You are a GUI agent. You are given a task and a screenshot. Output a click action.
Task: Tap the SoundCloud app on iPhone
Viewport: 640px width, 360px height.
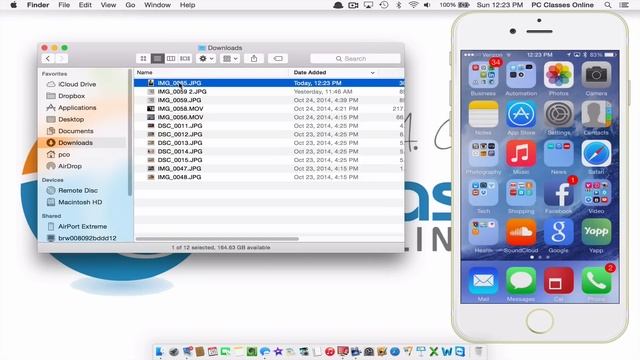[521, 232]
